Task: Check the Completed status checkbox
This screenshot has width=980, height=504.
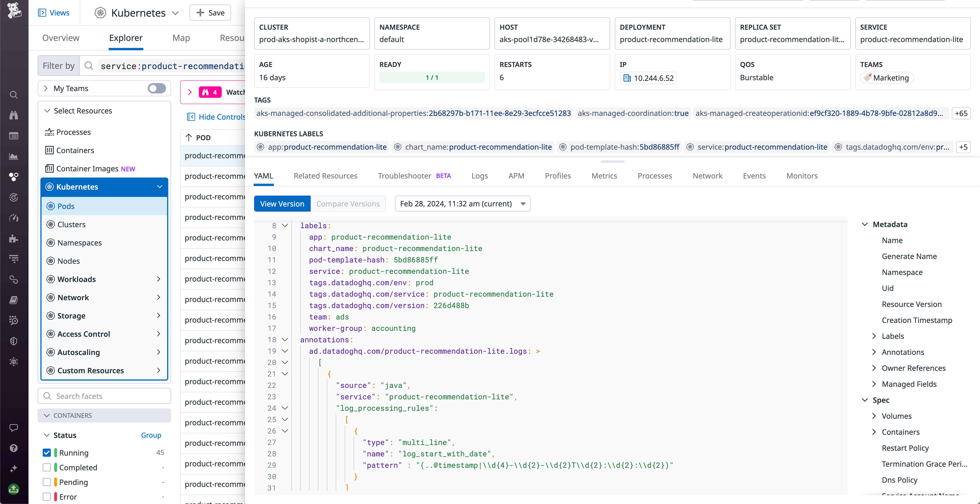Action: coord(47,467)
